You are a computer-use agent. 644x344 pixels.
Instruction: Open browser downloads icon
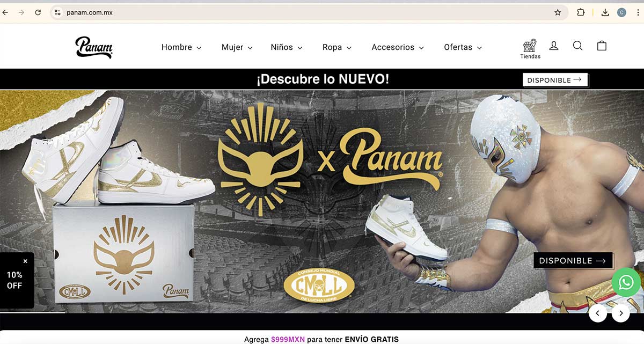pyautogui.click(x=605, y=12)
